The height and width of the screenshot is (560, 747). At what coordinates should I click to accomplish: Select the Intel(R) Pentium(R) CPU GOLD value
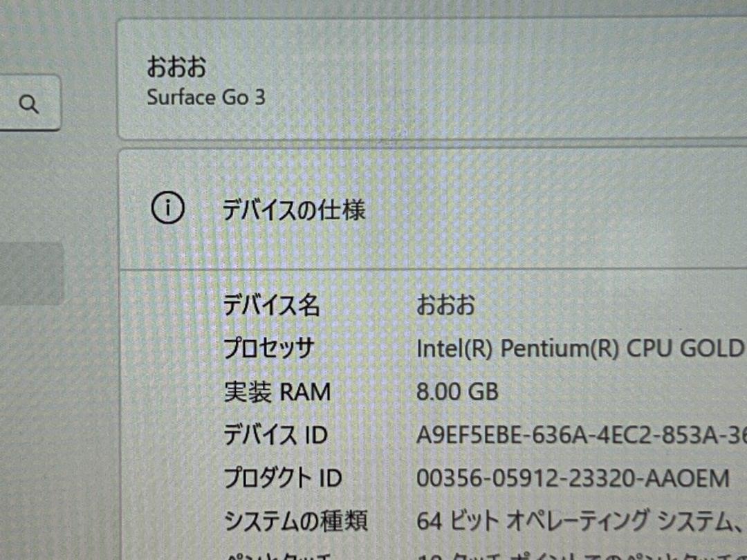pyautogui.click(x=581, y=348)
